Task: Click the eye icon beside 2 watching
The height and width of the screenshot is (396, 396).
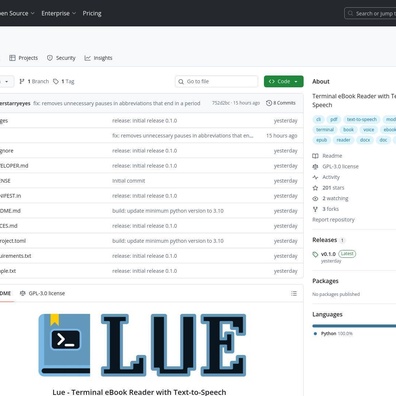Action: click(x=315, y=198)
